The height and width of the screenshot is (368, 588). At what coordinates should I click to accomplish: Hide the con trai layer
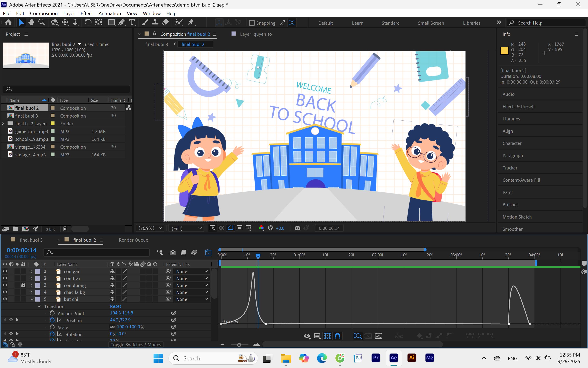5,278
